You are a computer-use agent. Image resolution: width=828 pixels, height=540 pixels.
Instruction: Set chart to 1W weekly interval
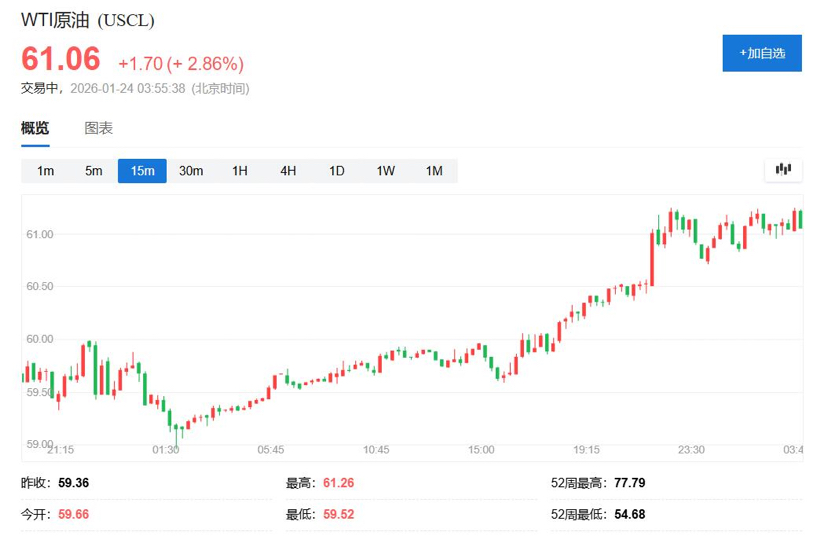[x=386, y=171]
